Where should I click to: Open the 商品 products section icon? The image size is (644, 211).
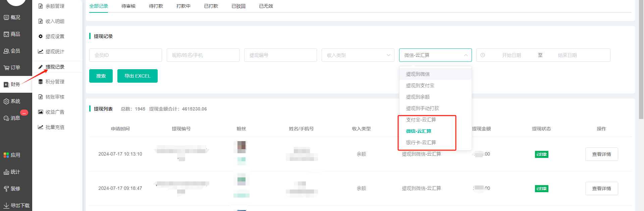click(x=6, y=34)
